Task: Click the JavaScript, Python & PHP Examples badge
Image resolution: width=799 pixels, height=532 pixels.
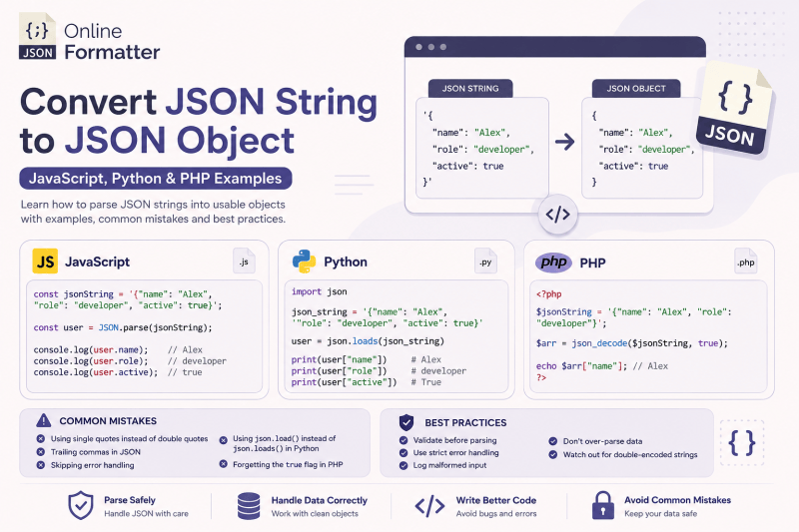Action: 156,179
